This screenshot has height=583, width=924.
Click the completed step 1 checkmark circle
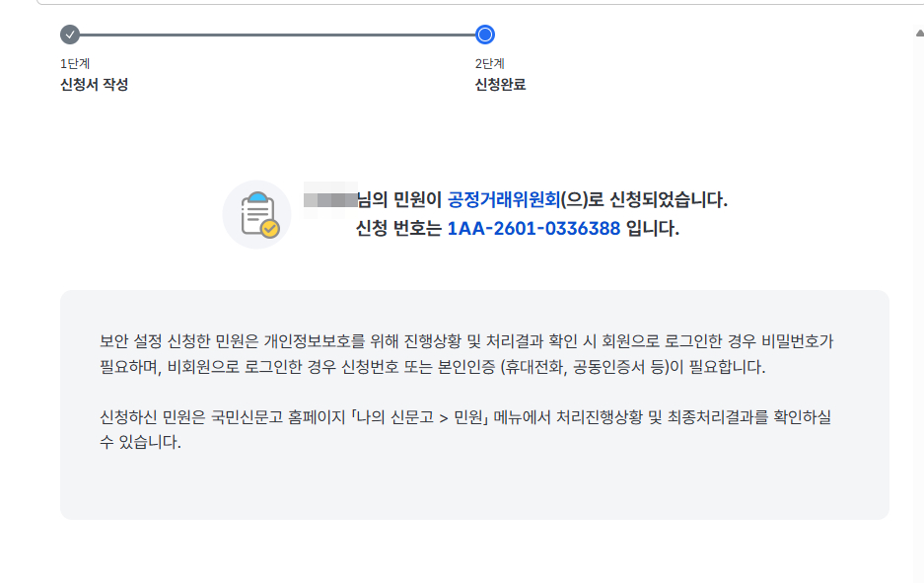(x=70, y=35)
